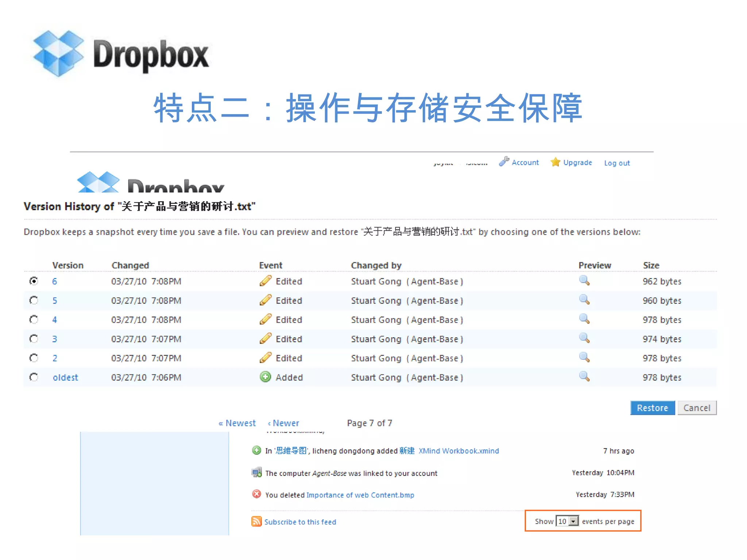Open the oldest version link
The height and width of the screenshot is (560, 747).
click(x=65, y=377)
